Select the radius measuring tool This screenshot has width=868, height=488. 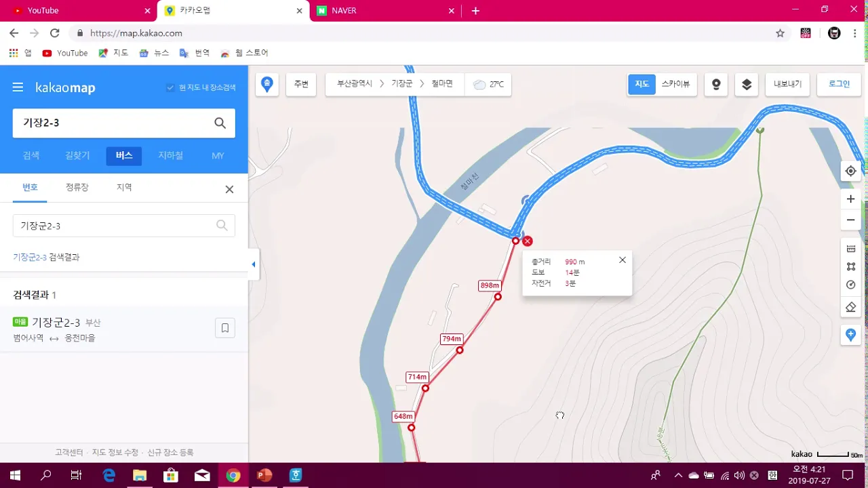click(850, 285)
